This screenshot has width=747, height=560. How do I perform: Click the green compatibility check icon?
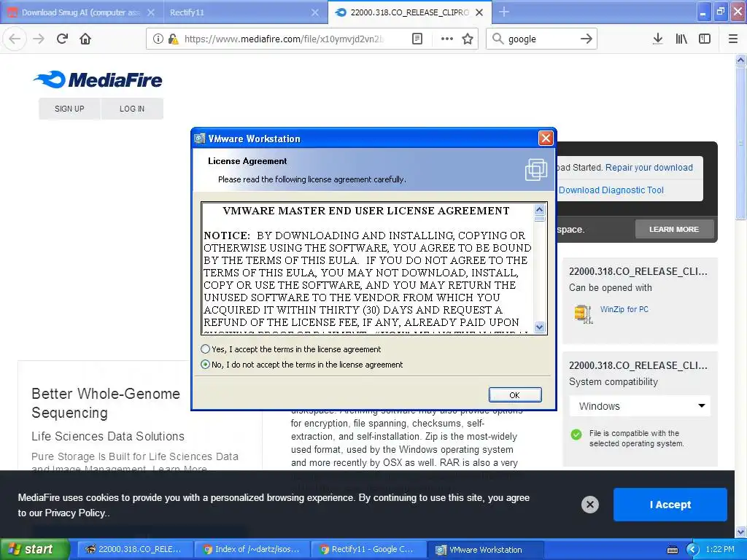[x=576, y=435]
